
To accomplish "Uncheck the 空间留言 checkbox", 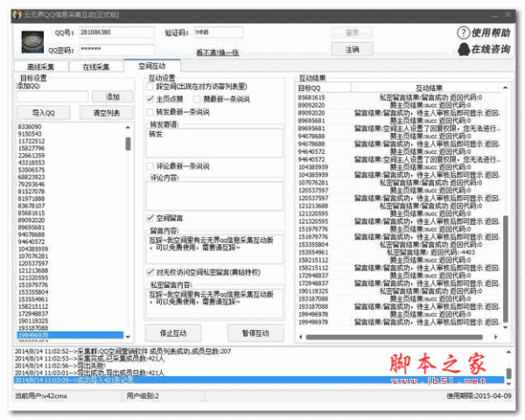I will 150,218.
